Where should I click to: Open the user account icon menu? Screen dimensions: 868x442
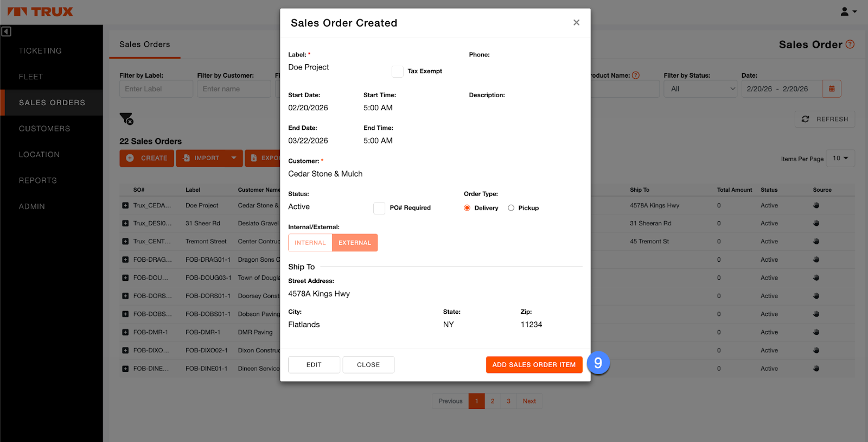pyautogui.click(x=848, y=11)
